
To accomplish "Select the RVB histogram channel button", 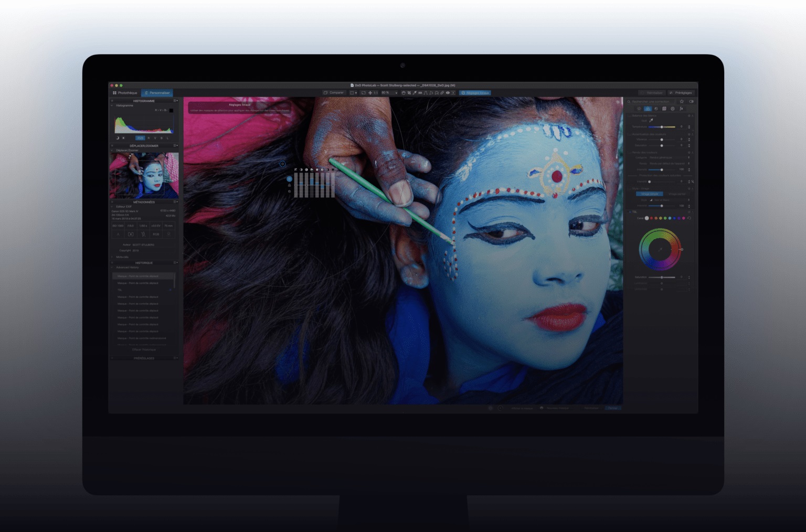I will point(140,138).
